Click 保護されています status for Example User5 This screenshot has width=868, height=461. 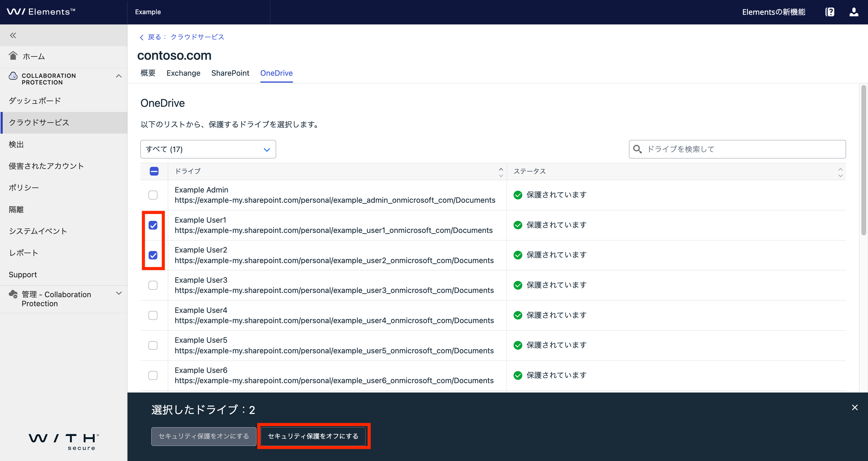[x=556, y=345]
